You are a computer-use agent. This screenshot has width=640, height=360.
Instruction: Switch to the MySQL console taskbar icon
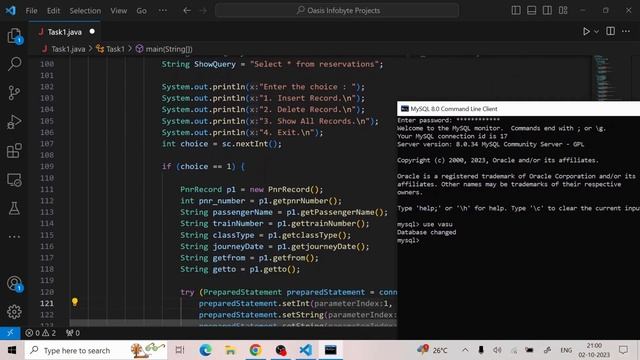(x=331, y=350)
